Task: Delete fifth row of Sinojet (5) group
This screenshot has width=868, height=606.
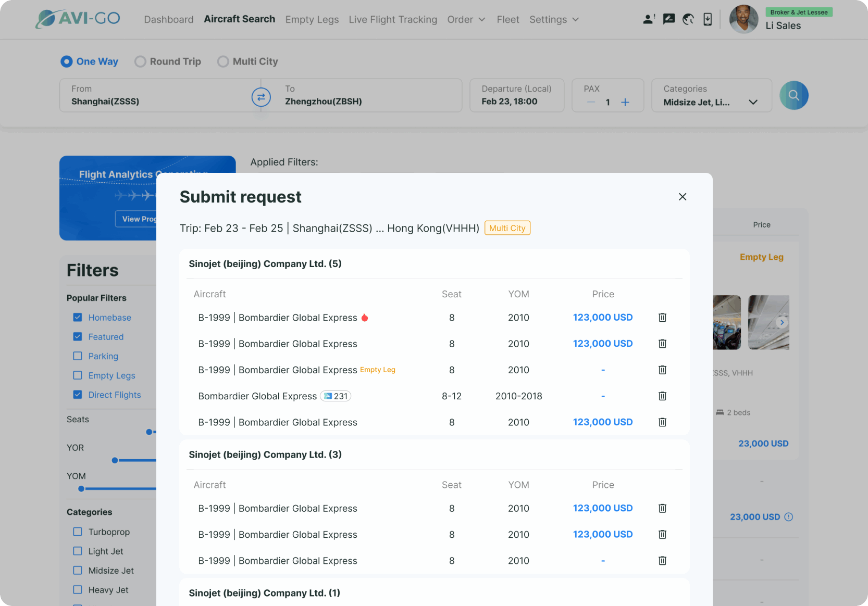Action: click(x=662, y=422)
